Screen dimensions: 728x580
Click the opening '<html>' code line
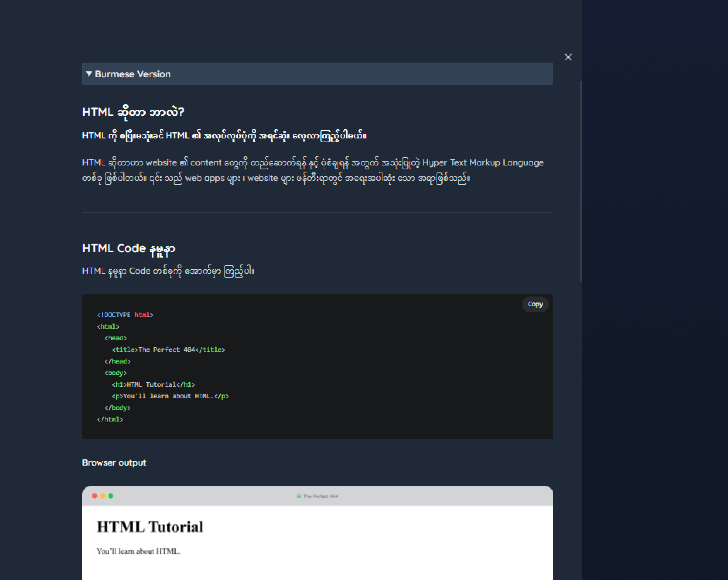pos(108,326)
